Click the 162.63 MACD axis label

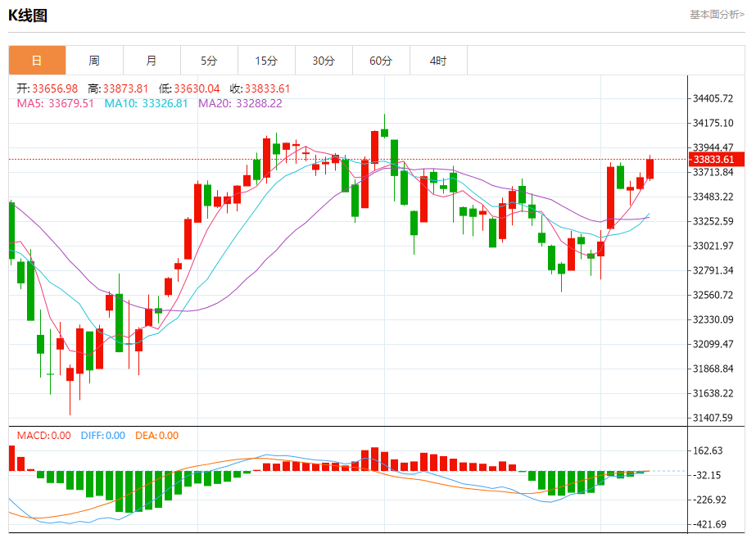point(708,451)
